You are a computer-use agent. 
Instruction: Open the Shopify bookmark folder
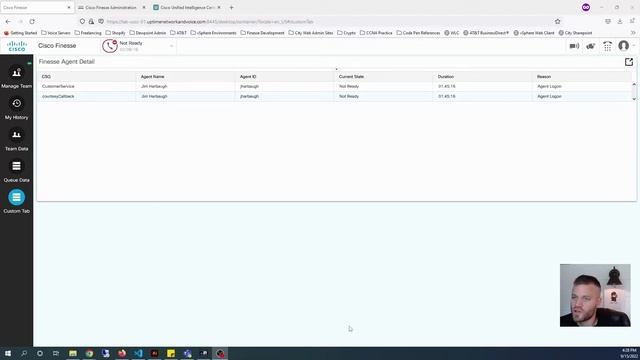(116, 33)
